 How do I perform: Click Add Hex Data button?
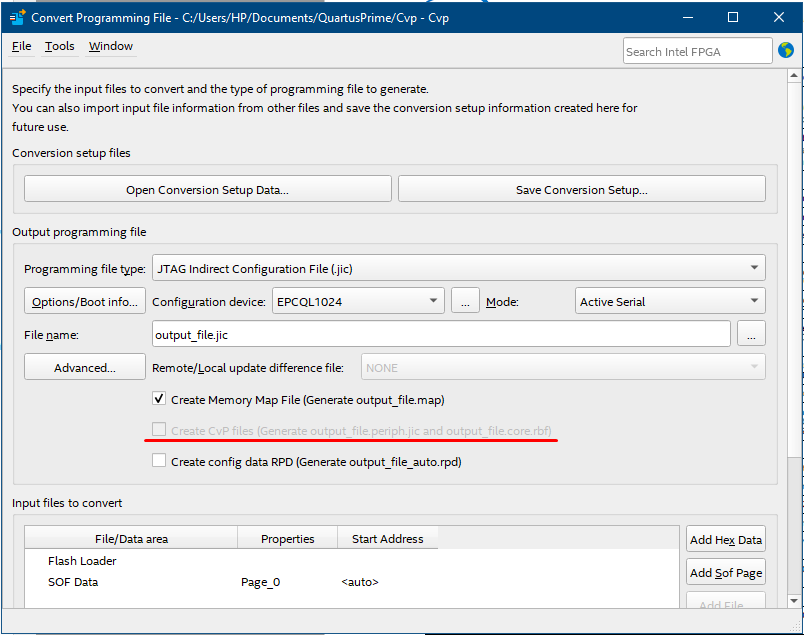[x=726, y=540]
